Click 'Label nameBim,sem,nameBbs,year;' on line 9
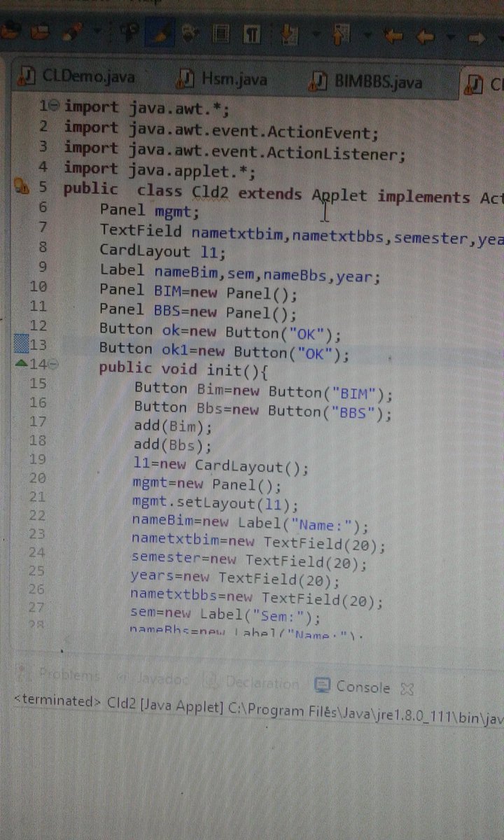504x840 pixels. tap(240, 272)
